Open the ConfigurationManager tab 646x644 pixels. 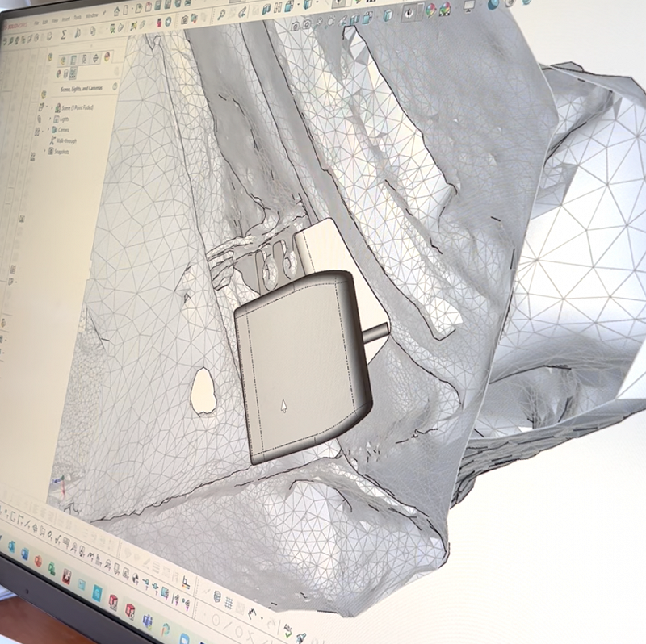[86, 59]
